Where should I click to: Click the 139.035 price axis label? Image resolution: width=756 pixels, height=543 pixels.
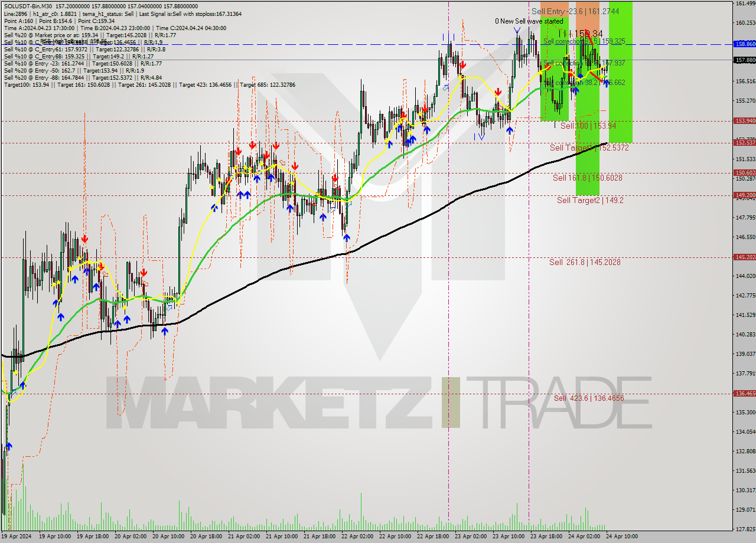(745, 354)
